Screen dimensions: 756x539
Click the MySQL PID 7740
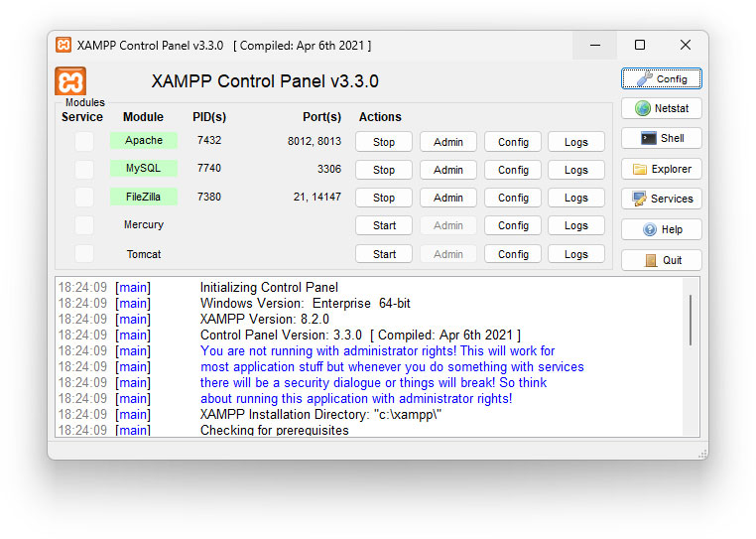tap(209, 168)
